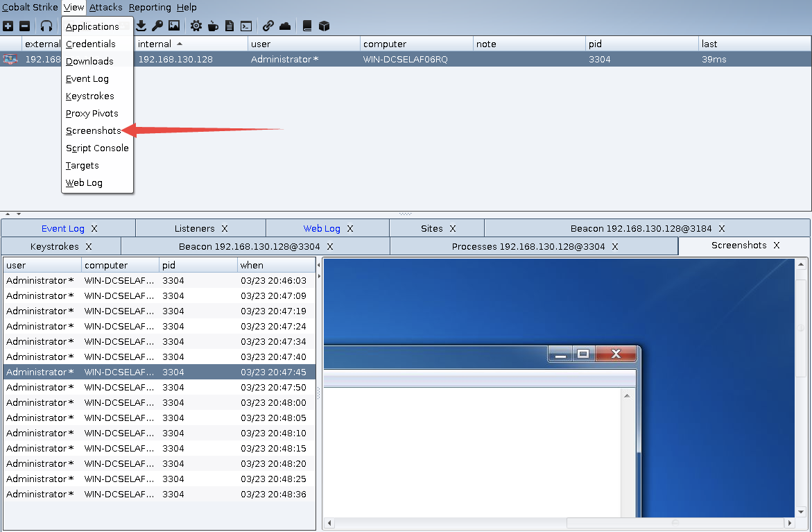
Task: Close the Listeners tab
Action: pos(225,228)
